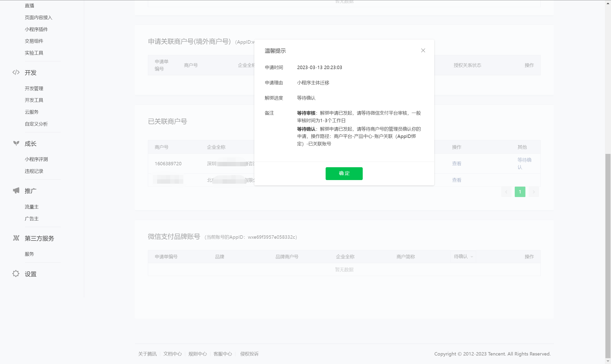Open 违规记录 sidebar entry
Viewport: 611px width, 364px height.
click(34, 171)
